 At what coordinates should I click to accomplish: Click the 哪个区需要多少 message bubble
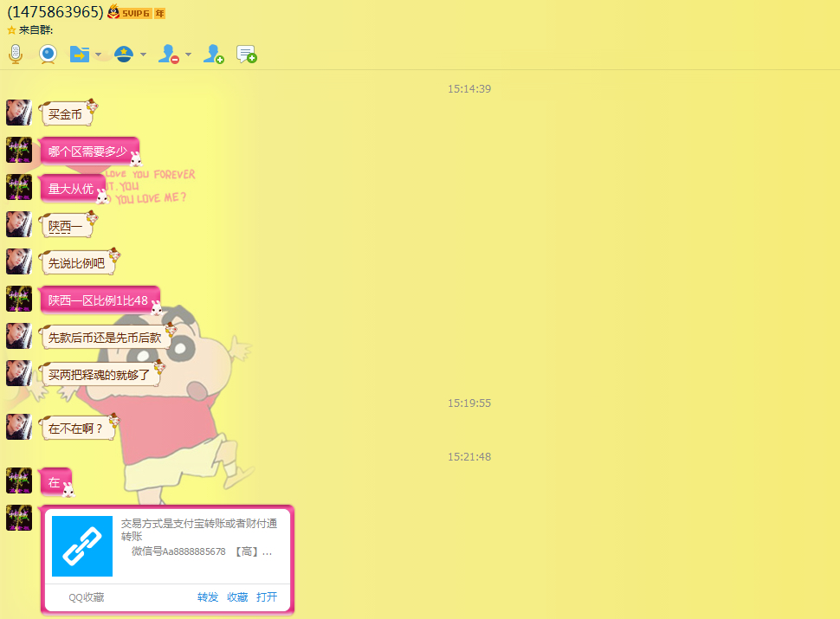(x=90, y=151)
